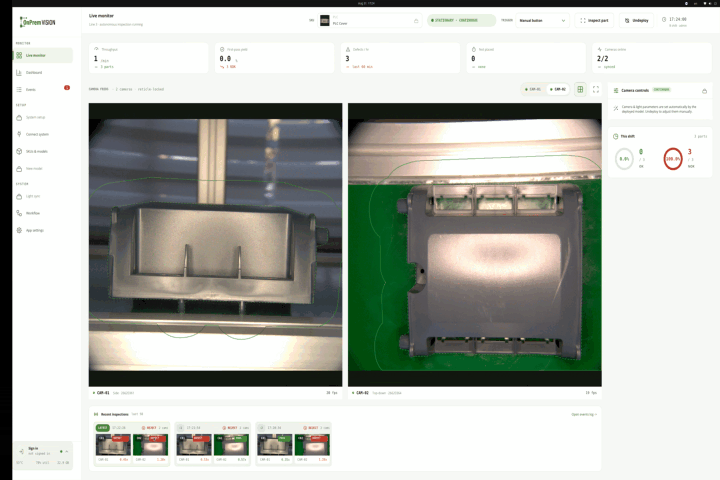Click the system tray volume icon
This screenshot has width=720, height=480.
pyautogui.click(x=710, y=3)
